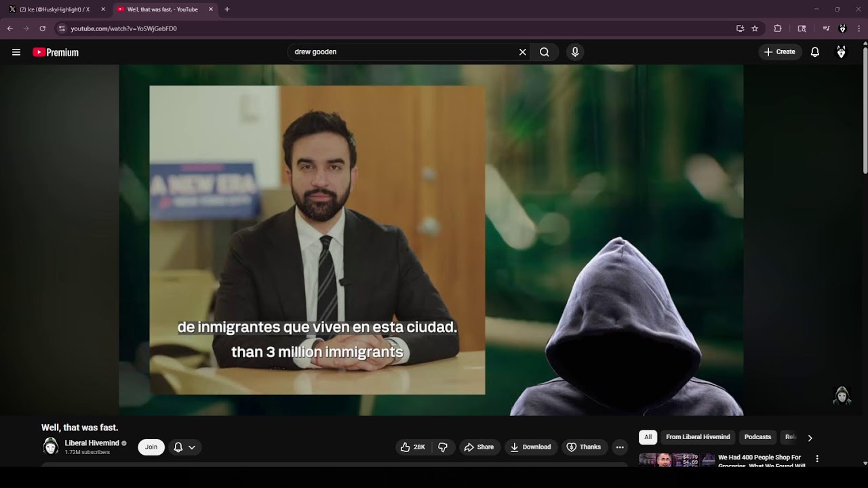
Task: Open the tab search icon in toolbar
Action: [x=802, y=28]
